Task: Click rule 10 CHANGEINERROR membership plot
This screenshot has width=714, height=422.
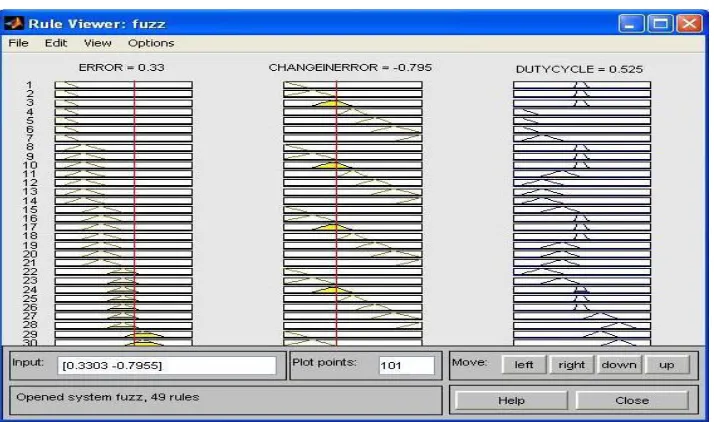Action: point(352,165)
